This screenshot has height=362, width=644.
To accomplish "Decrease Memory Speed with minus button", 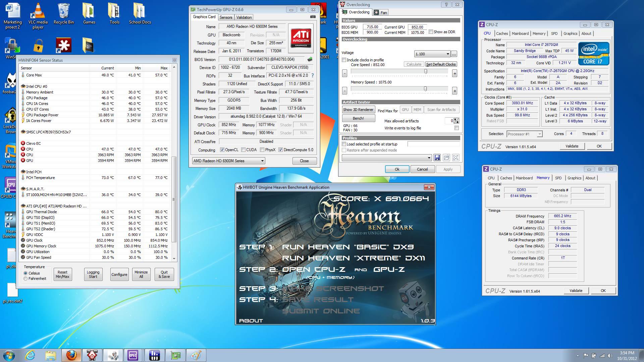I will pyautogui.click(x=344, y=91).
